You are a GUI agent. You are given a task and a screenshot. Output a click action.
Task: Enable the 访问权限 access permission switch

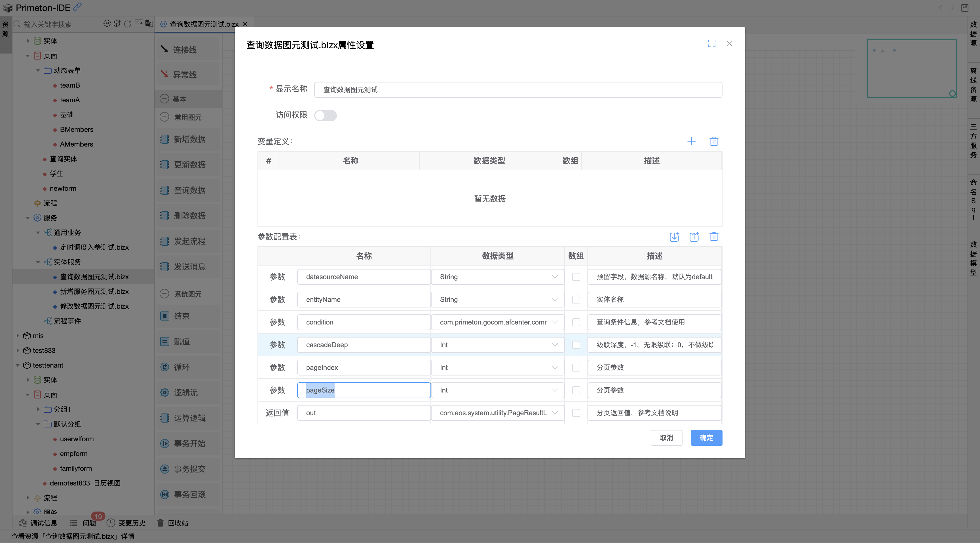[326, 115]
